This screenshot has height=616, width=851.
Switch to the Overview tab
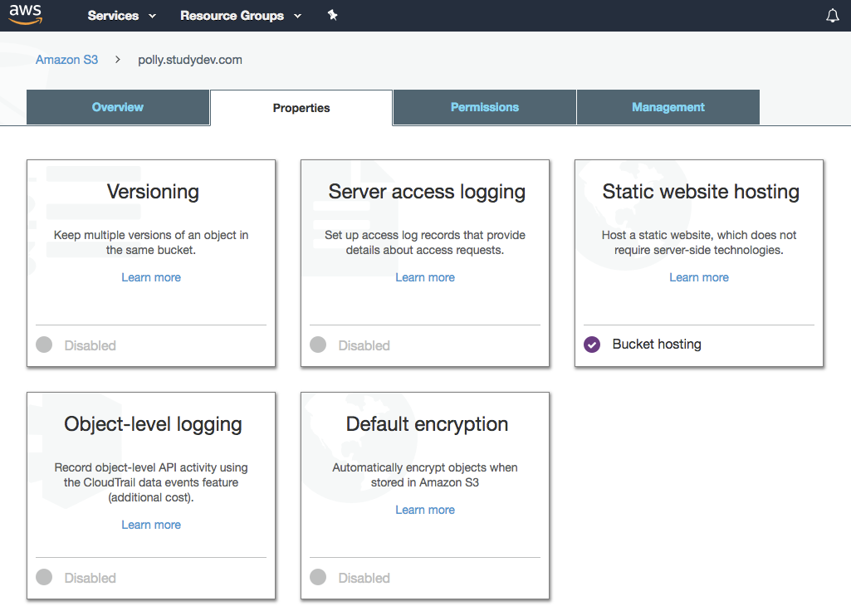(x=118, y=107)
